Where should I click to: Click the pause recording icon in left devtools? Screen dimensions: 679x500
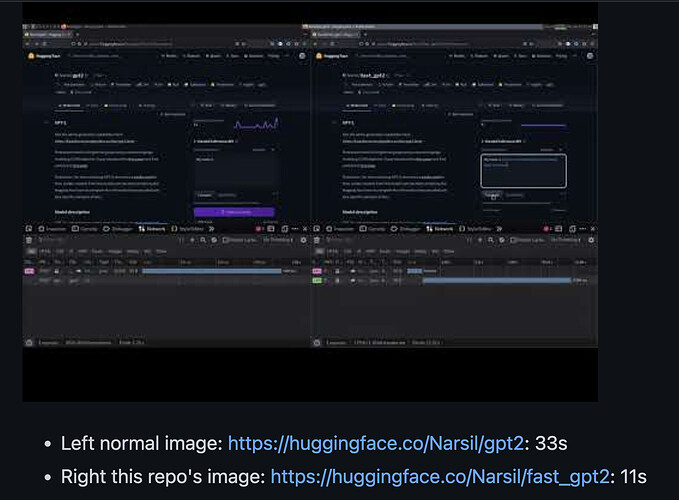pos(181,240)
